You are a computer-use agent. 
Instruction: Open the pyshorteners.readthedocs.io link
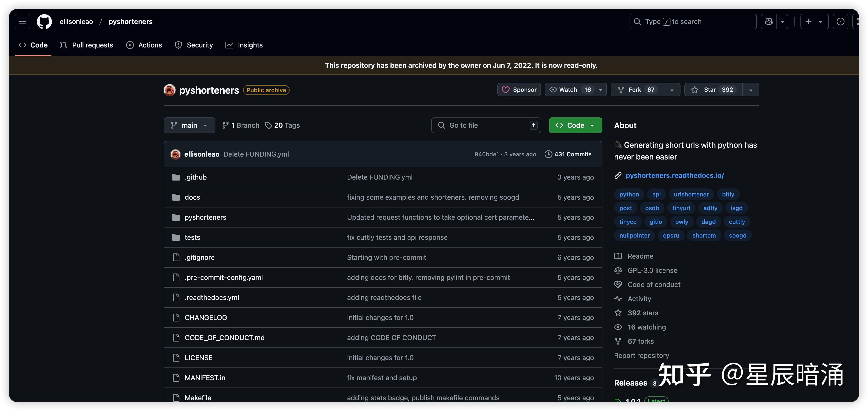675,175
